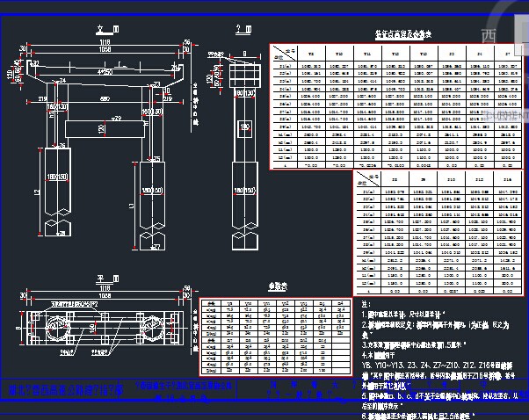Image resolution: width=529 pixels, height=420 pixels.
Task: Click the title above the large top-right data table
Action: pyautogui.click(x=403, y=34)
